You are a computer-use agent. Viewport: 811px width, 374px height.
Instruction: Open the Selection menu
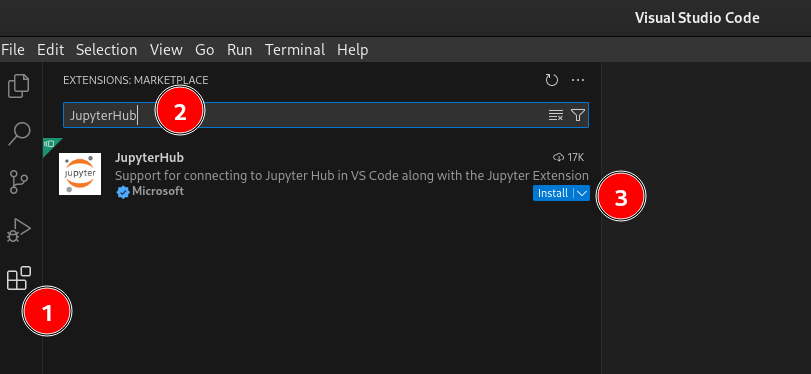(107, 50)
